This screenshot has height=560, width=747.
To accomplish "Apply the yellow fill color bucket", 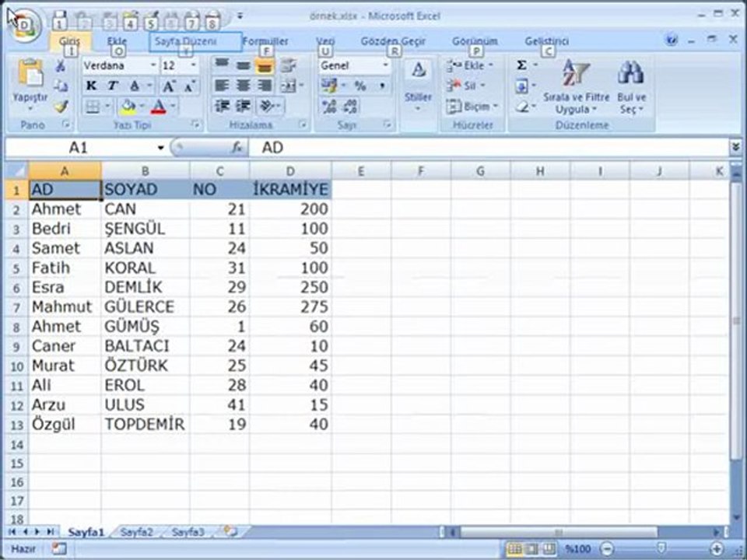I will click(x=128, y=107).
